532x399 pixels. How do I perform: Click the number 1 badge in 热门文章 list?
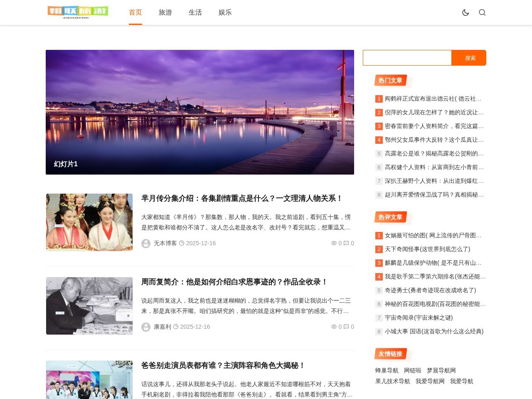(379, 99)
